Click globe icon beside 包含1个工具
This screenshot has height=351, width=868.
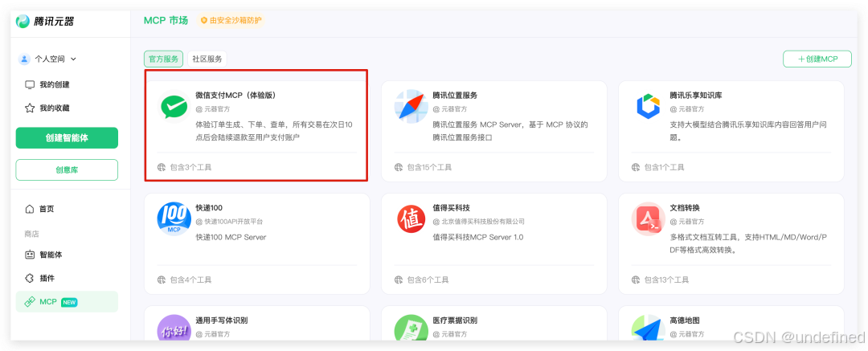(x=636, y=166)
